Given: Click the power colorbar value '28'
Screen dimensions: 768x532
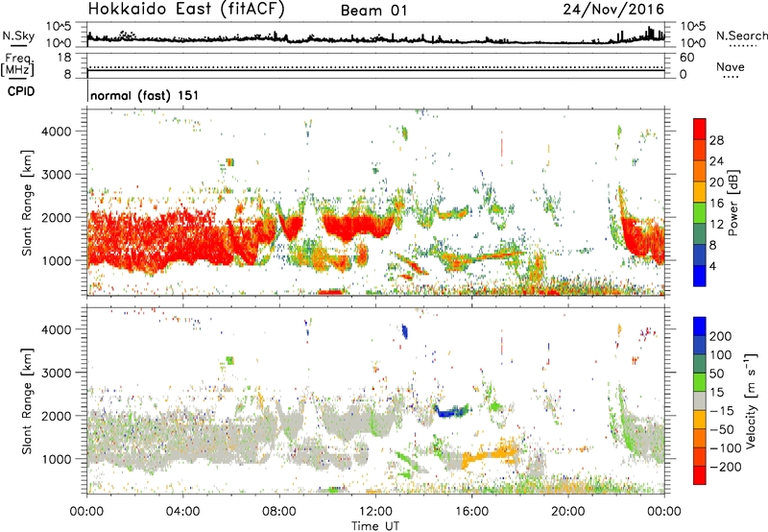Looking at the screenshot, I should point(716,140).
